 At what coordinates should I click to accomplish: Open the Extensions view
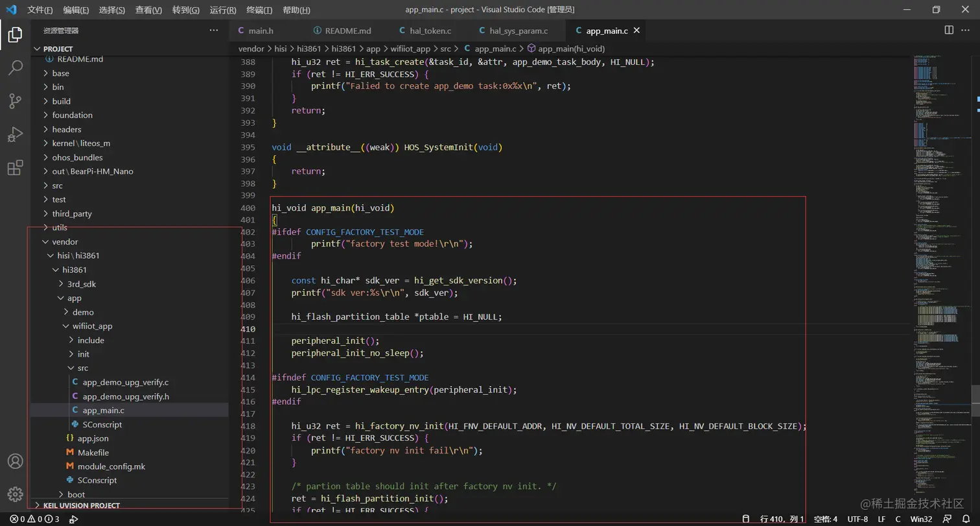tap(15, 168)
